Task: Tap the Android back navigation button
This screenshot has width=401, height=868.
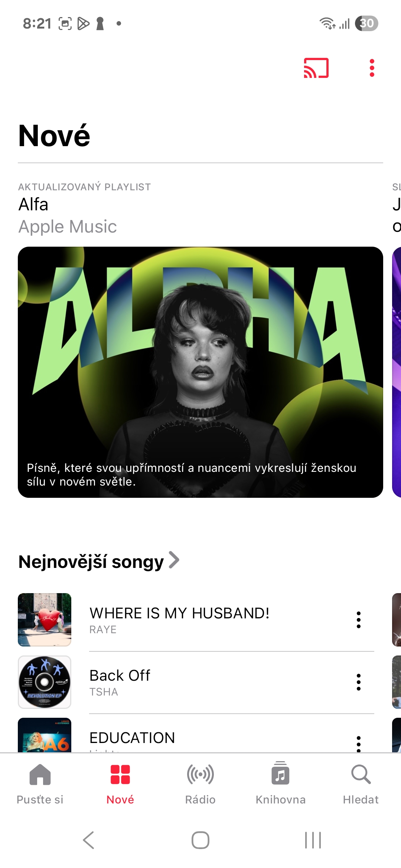Action: pyautogui.click(x=88, y=840)
